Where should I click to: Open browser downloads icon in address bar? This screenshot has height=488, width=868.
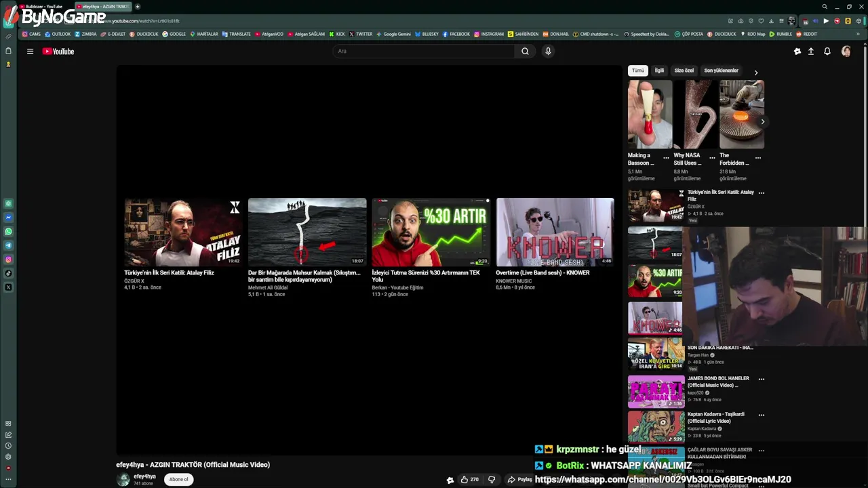coord(771,21)
